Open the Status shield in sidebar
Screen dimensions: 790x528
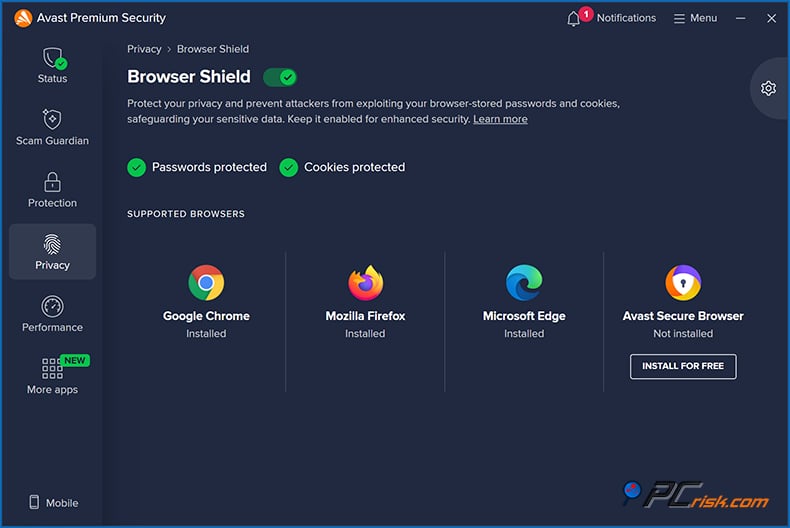52,60
